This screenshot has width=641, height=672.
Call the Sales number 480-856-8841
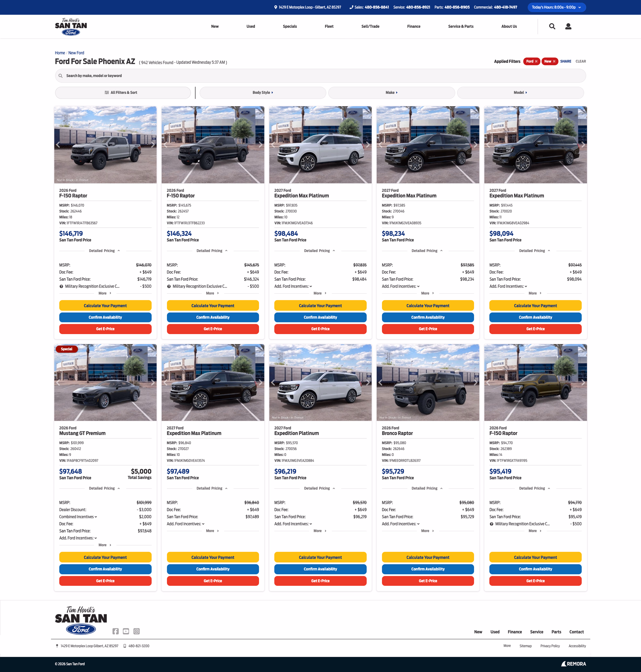[x=376, y=7]
